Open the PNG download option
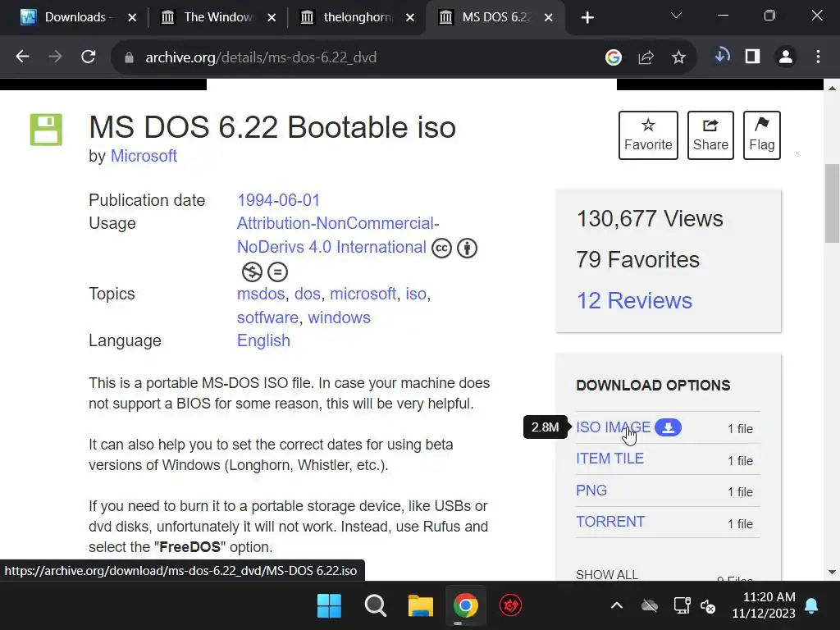Image resolution: width=840 pixels, height=630 pixels. pyautogui.click(x=591, y=491)
